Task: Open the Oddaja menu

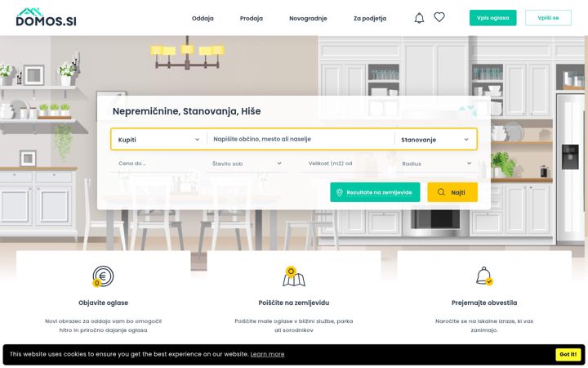Action: click(x=203, y=18)
